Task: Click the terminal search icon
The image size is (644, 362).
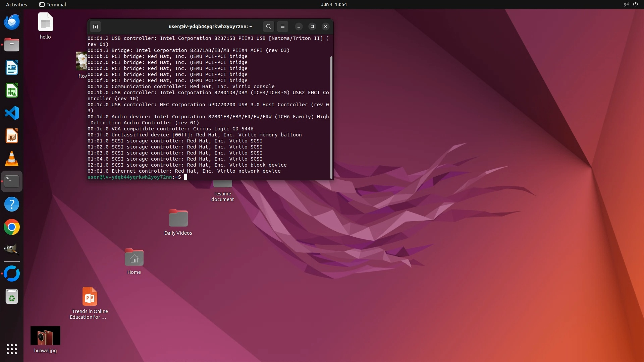Action: 268,26
